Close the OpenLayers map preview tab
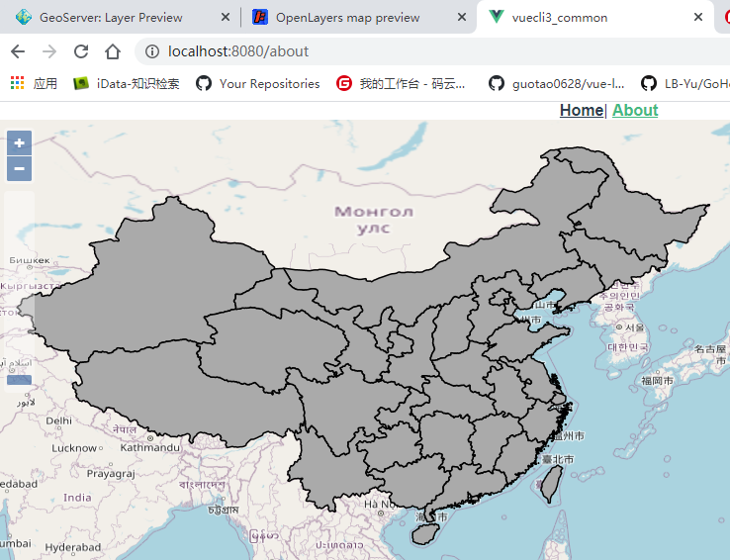Viewport: 730px width, 560px height. 462,17
